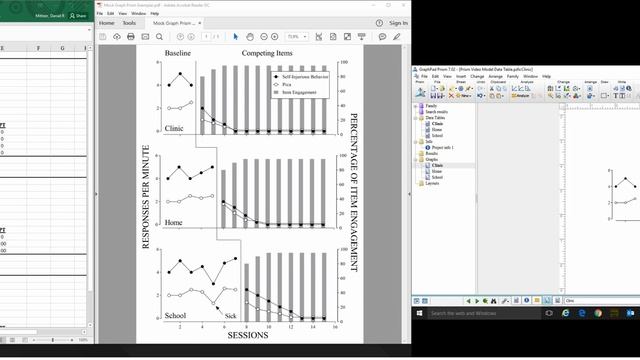Click the binoculars find icon in Prism
The width and height of the screenshot is (640, 360).
[493, 301]
